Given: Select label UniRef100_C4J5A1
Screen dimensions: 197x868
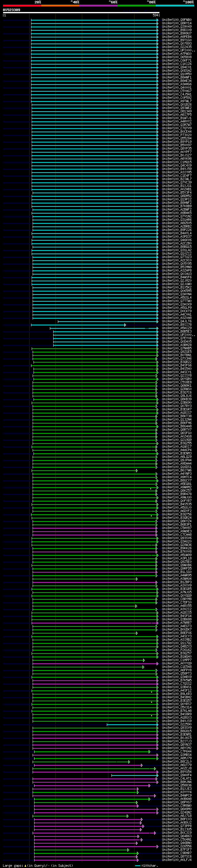Looking at the screenshot, I should 177,94.
